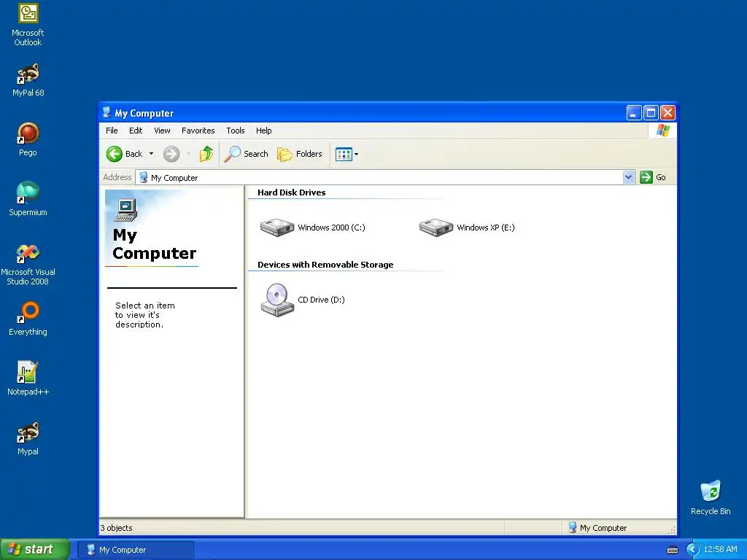
Task: Click the Views toolbar icon
Action: click(x=344, y=154)
